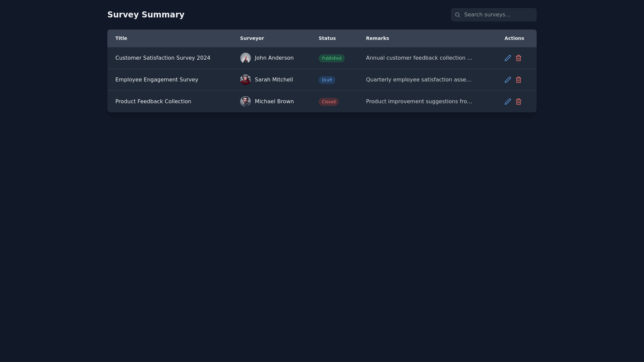
Task: Click Sarah Mitchell's profile picture
Action: [245, 80]
